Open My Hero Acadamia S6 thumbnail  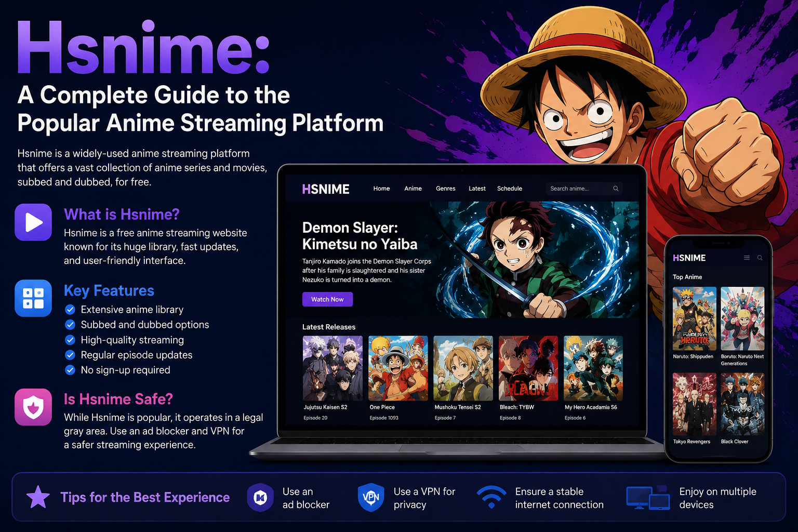click(593, 368)
